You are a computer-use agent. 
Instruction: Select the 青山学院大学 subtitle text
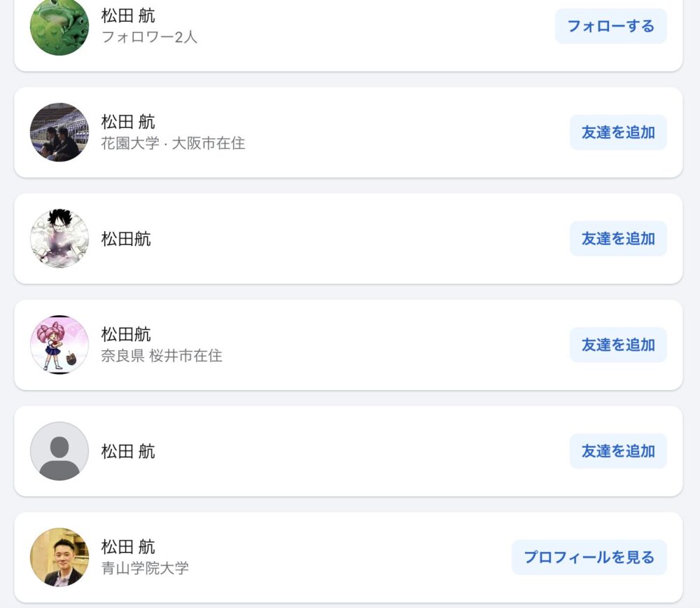tap(145, 568)
